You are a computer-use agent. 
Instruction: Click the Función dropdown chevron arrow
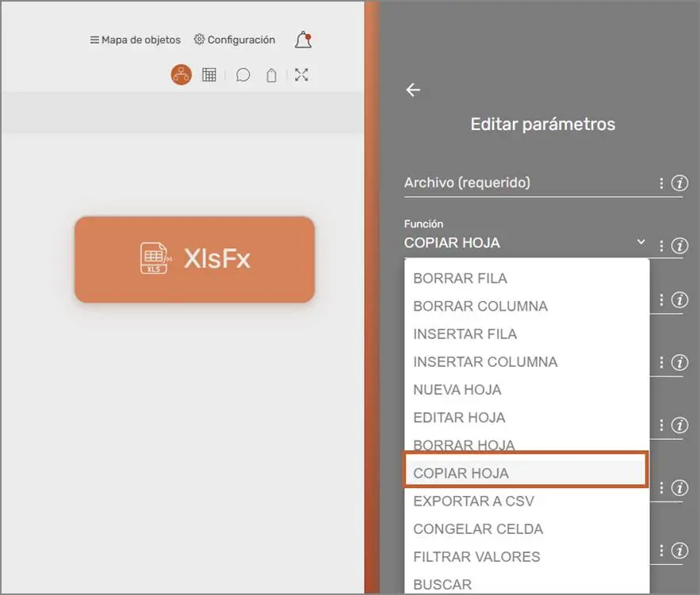tap(641, 242)
